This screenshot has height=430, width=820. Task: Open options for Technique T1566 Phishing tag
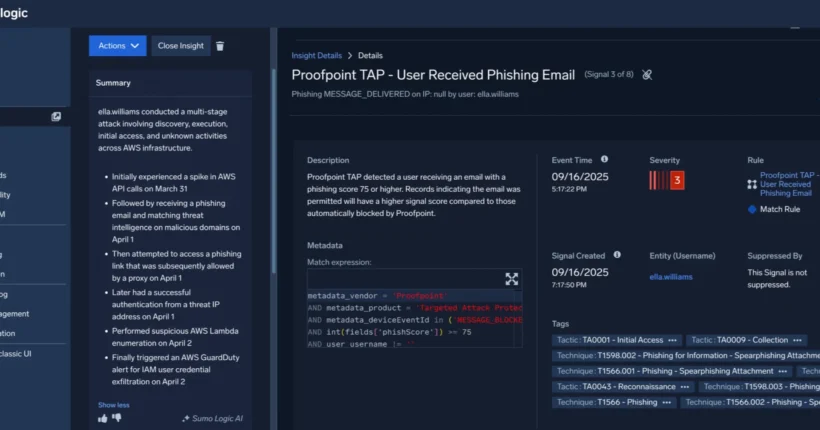(x=666, y=402)
